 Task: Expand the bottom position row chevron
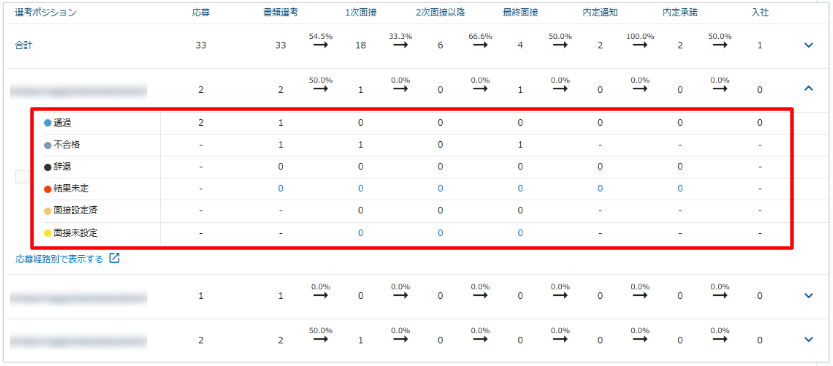pyautogui.click(x=809, y=339)
